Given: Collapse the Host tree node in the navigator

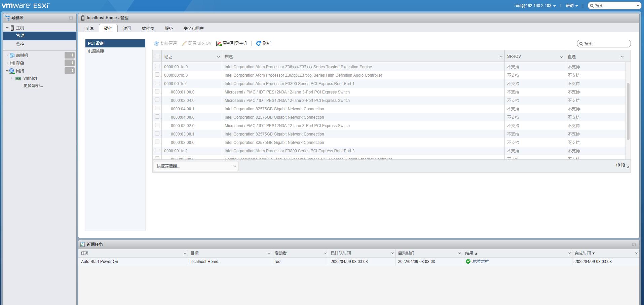Looking at the screenshot, I should click(x=7, y=28).
